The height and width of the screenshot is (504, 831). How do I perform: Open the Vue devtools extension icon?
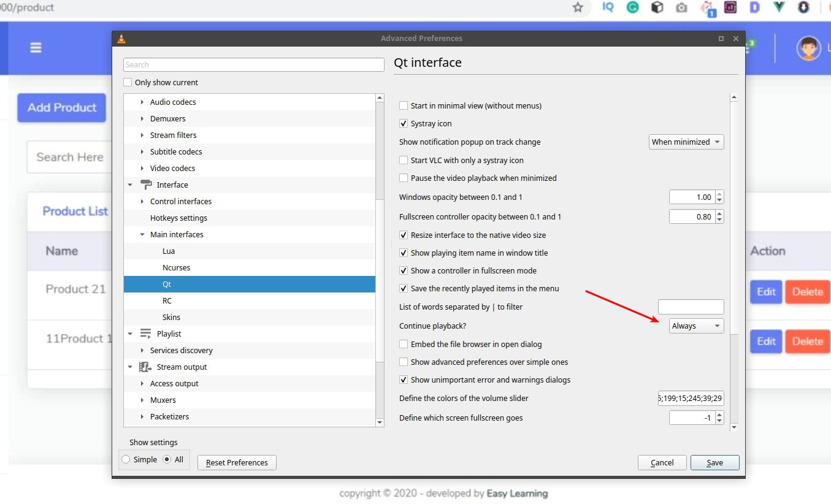pyautogui.click(x=779, y=7)
